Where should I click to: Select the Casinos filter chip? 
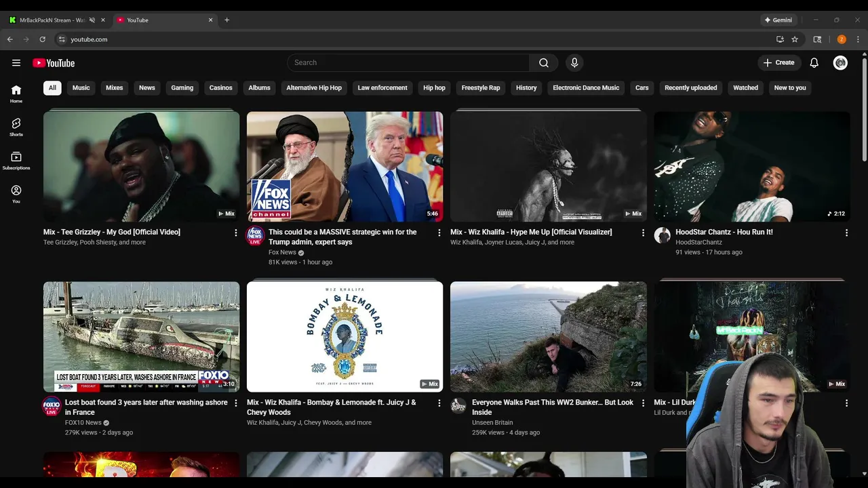pos(221,88)
